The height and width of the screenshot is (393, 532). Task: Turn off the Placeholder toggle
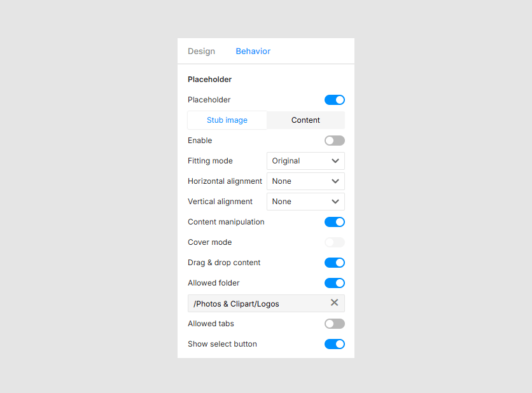334,100
